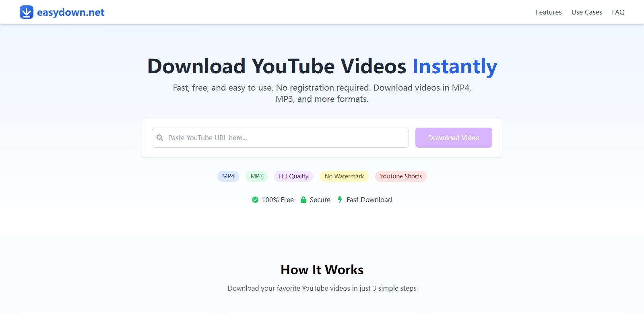Click the magnifier icon in the URL field

pyautogui.click(x=160, y=138)
